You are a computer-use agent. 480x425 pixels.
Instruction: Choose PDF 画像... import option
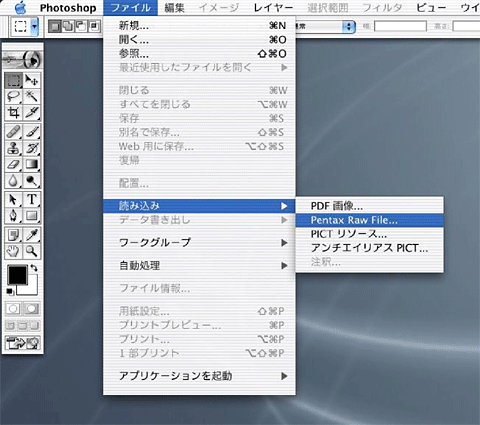point(370,206)
